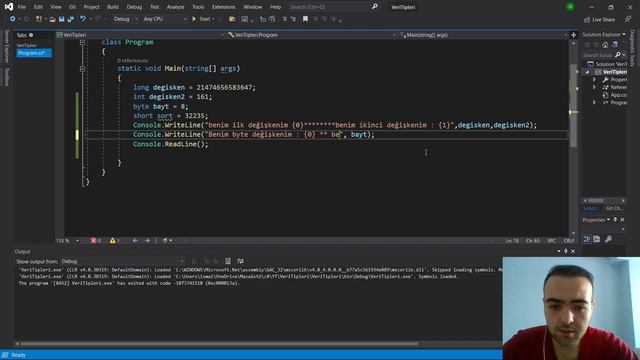Click the navigate backward toolbar icon

click(13, 19)
